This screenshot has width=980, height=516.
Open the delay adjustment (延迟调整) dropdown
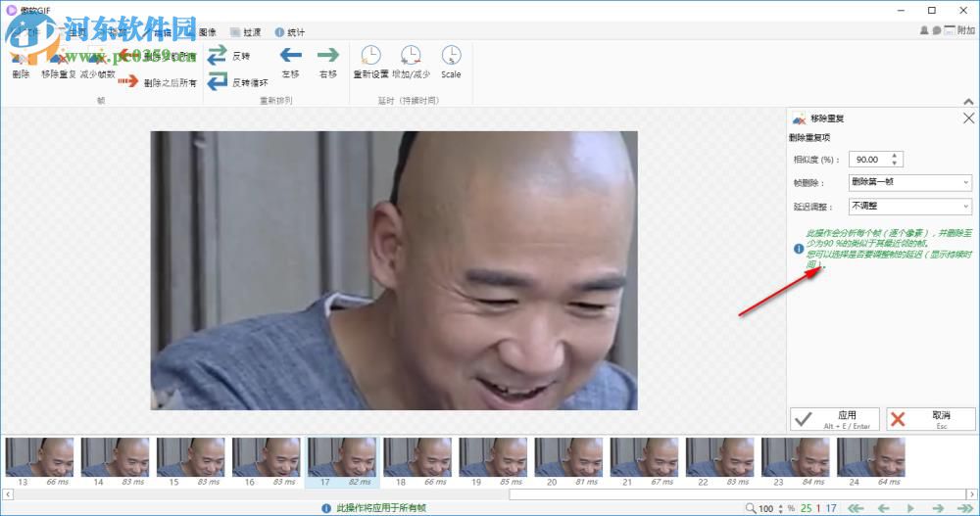point(909,207)
